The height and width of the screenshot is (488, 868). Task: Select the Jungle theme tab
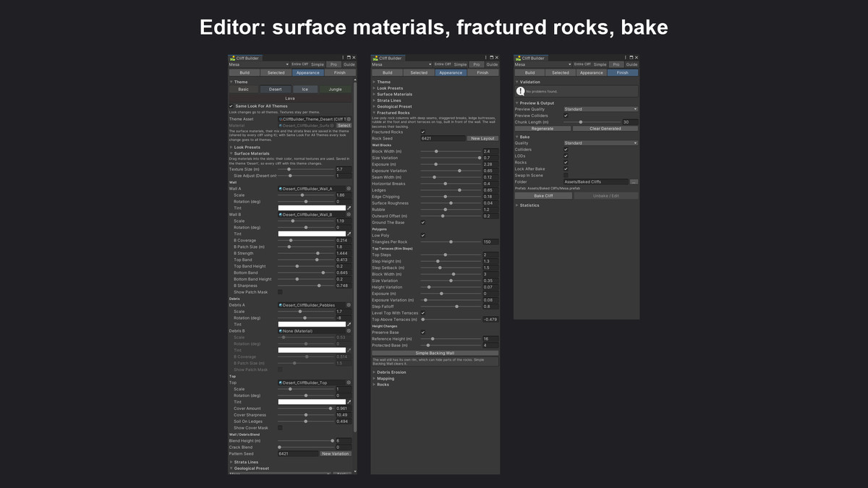(x=335, y=90)
